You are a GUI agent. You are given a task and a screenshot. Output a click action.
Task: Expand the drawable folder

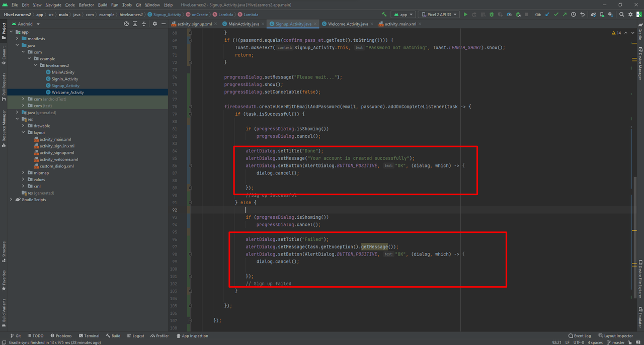click(23, 126)
